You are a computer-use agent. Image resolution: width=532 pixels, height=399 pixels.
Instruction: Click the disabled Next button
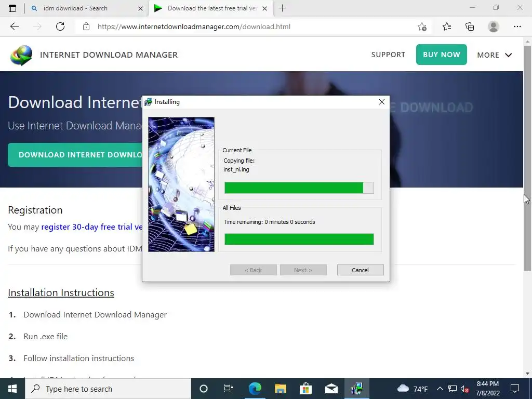(x=303, y=270)
